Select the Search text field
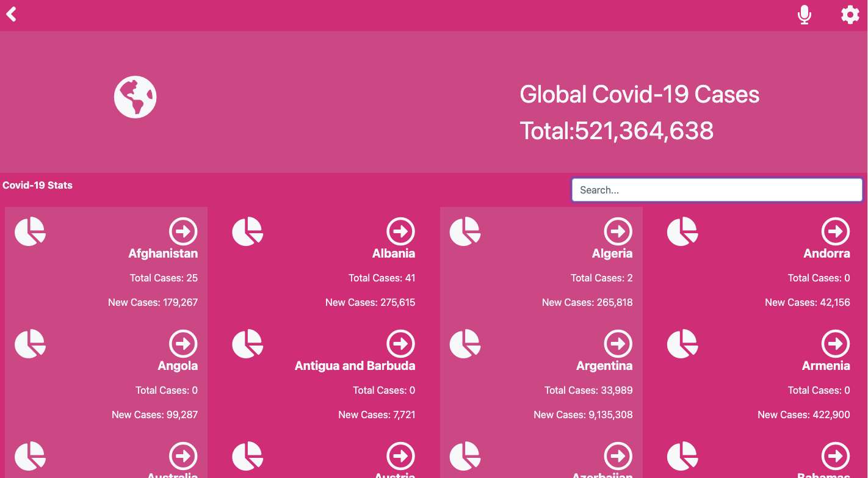This screenshot has width=868, height=478. 717,190
